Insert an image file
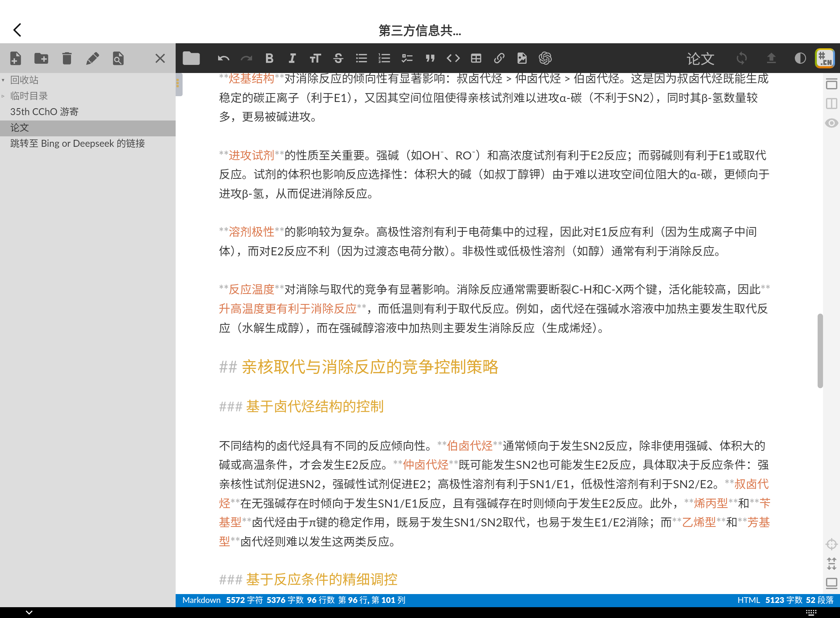The width and height of the screenshot is (840, 618). click(x=522, y=58)
